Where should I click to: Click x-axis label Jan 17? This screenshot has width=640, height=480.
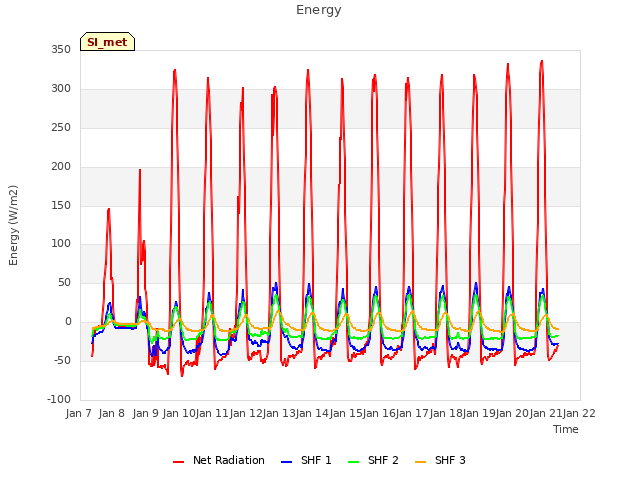412,413
